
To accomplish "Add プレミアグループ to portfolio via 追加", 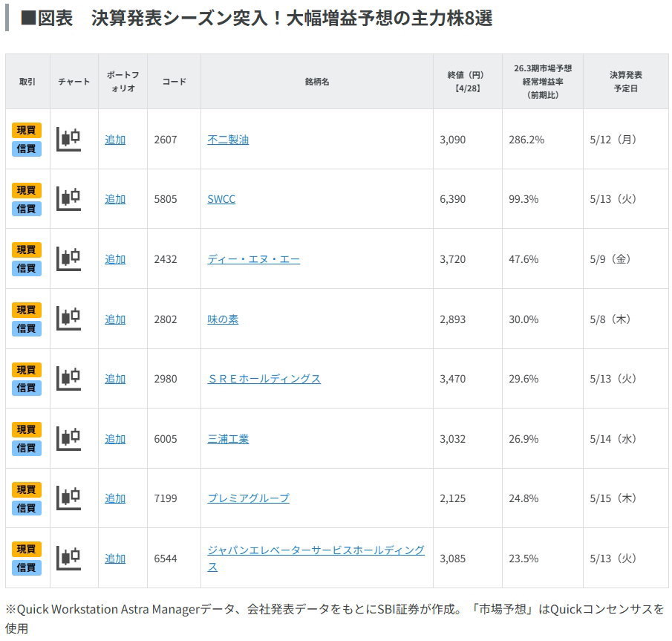I will point(115,498).
